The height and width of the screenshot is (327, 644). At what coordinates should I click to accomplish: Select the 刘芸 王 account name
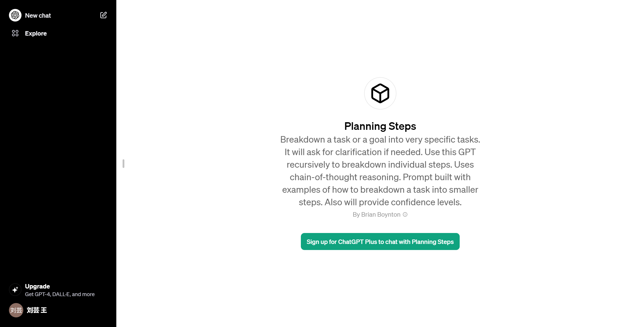(x=36, y=310)
